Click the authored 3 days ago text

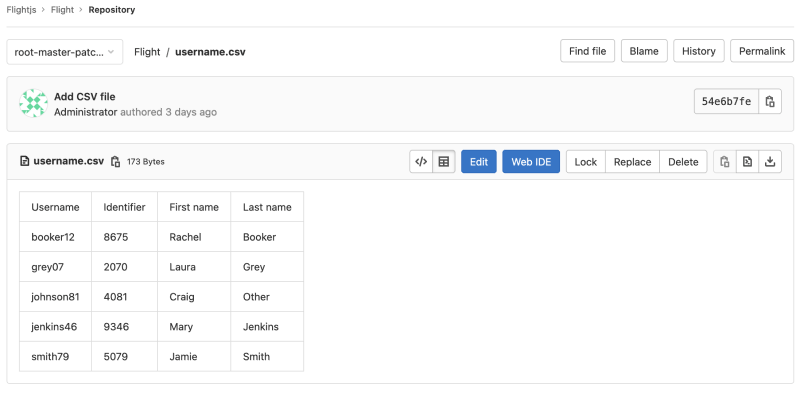tap(168, 112)
